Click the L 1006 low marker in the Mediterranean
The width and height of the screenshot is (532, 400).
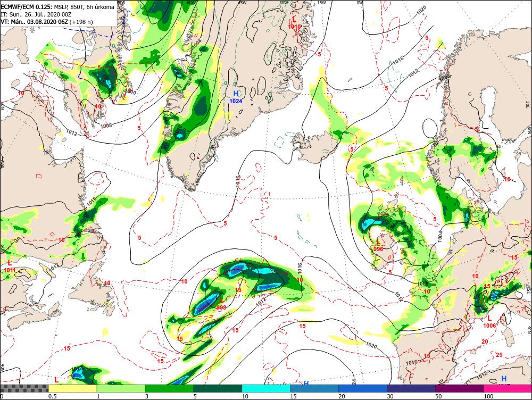[489, 322]
